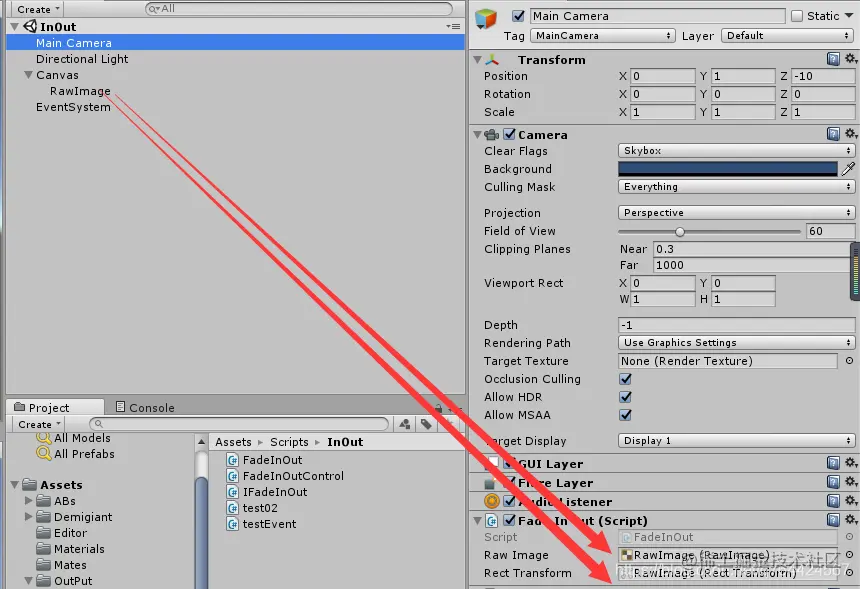Toggle Main Camera active checkbox

coord(517,16)
